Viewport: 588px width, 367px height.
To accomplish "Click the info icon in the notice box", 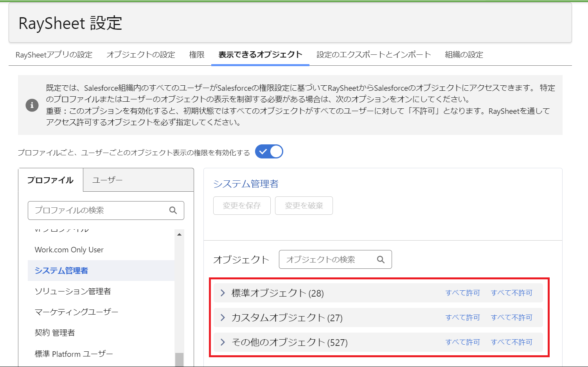I will (32, 105).
